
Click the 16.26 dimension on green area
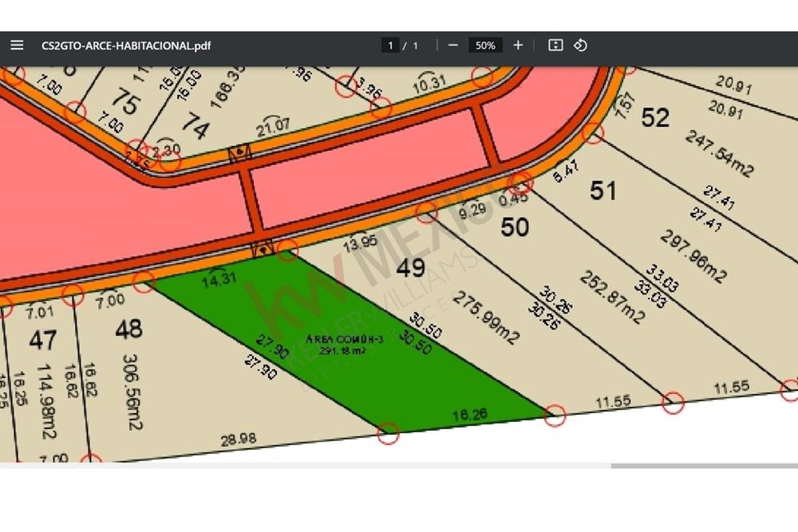pos(470,415)
